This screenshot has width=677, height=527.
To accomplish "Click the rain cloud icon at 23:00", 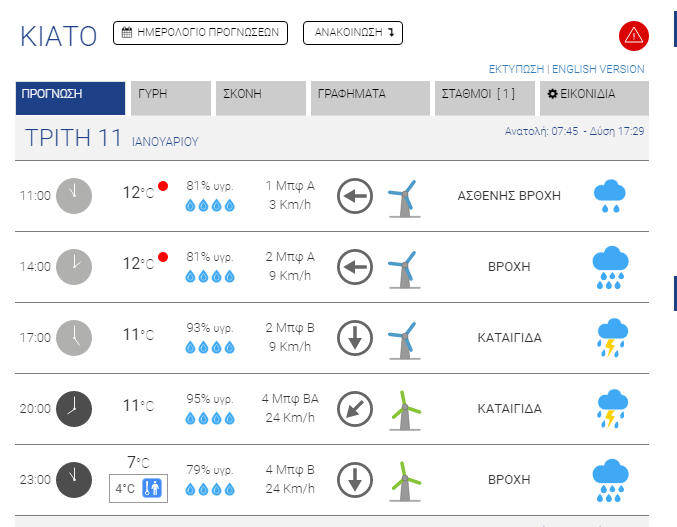I will [610, 480].
